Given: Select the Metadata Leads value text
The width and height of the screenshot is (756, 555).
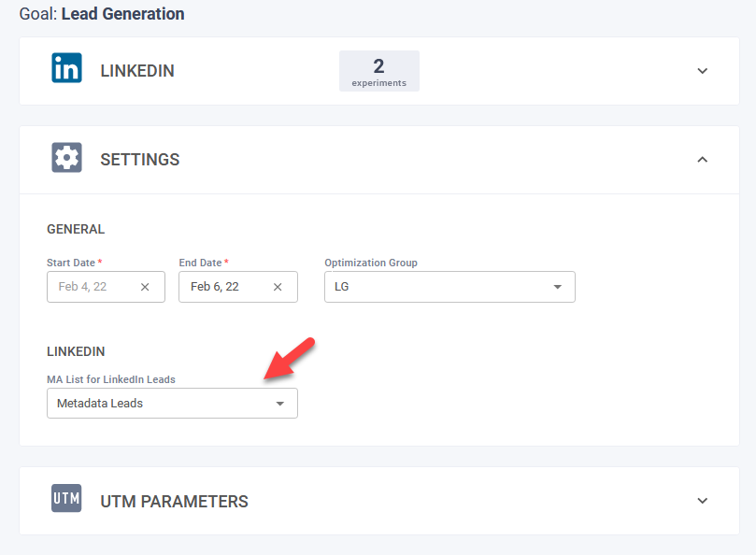Looking at the screenshot, I should pos(100,404).
